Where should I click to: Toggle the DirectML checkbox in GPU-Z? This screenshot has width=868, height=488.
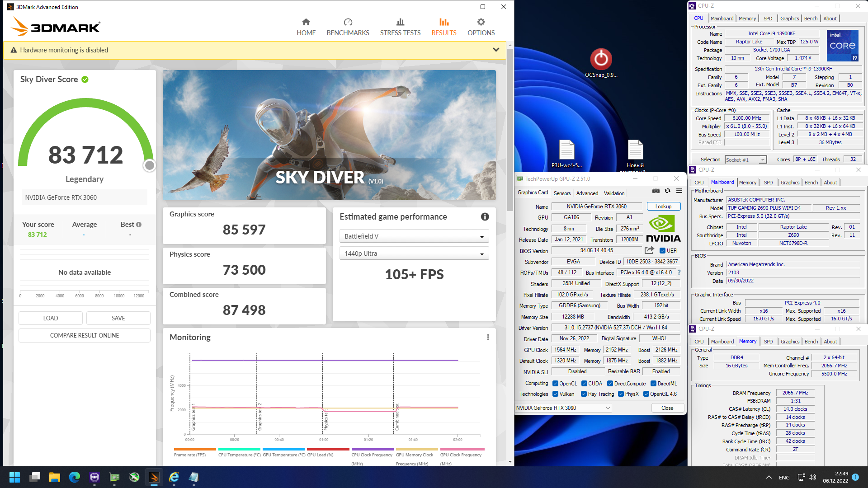[x=653, y=384]
